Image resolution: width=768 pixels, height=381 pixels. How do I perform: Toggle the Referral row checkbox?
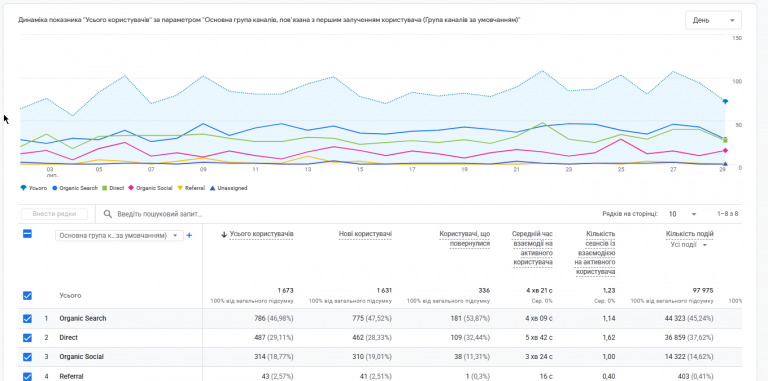point(27,376)
